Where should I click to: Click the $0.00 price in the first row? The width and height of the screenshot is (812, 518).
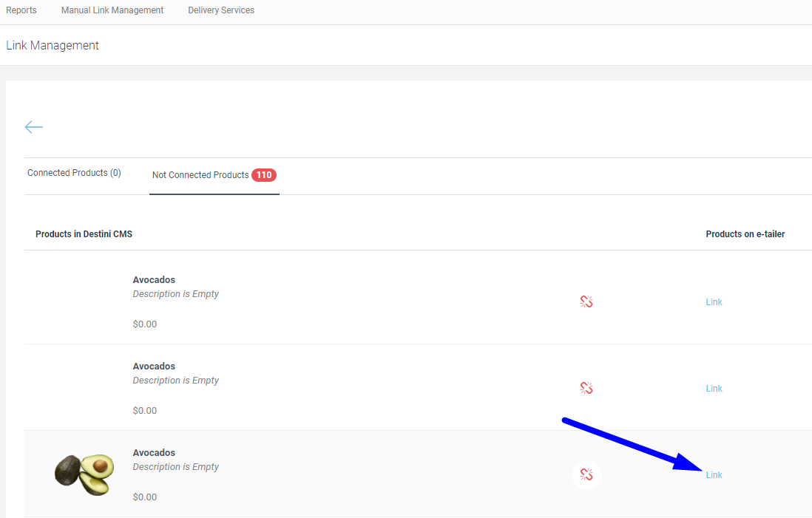click(144, 324)
